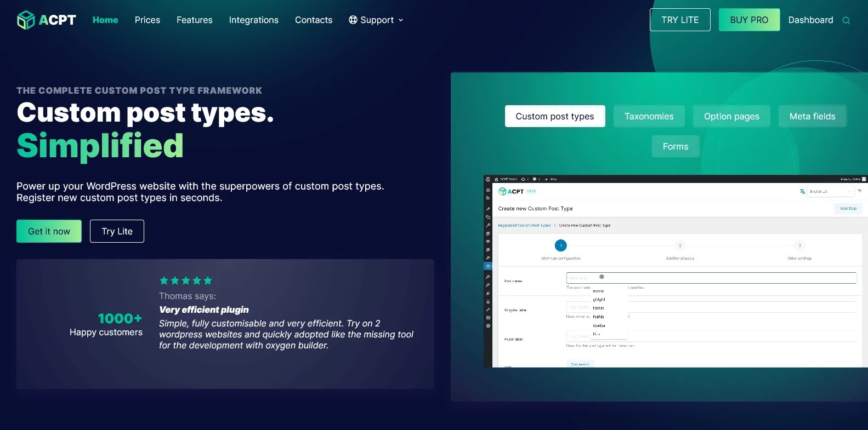Click the '1000+' happy customers figure
Viewport: 868px width, 430px height.
tap(120, 318)
